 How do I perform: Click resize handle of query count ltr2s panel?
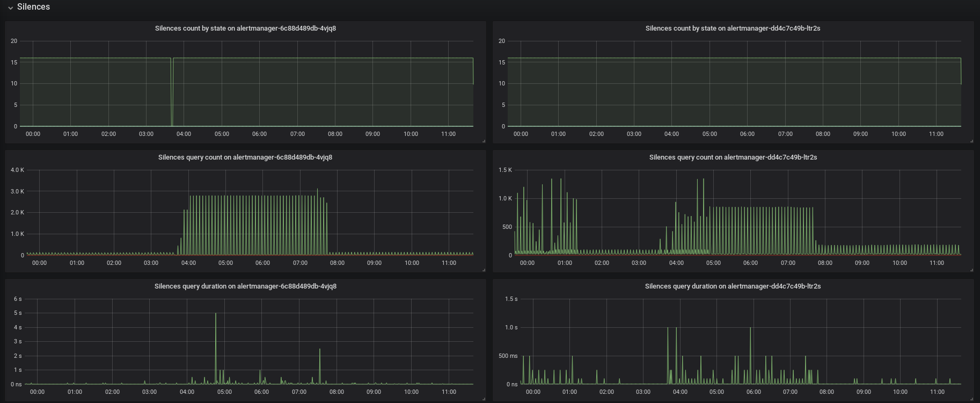971,270
